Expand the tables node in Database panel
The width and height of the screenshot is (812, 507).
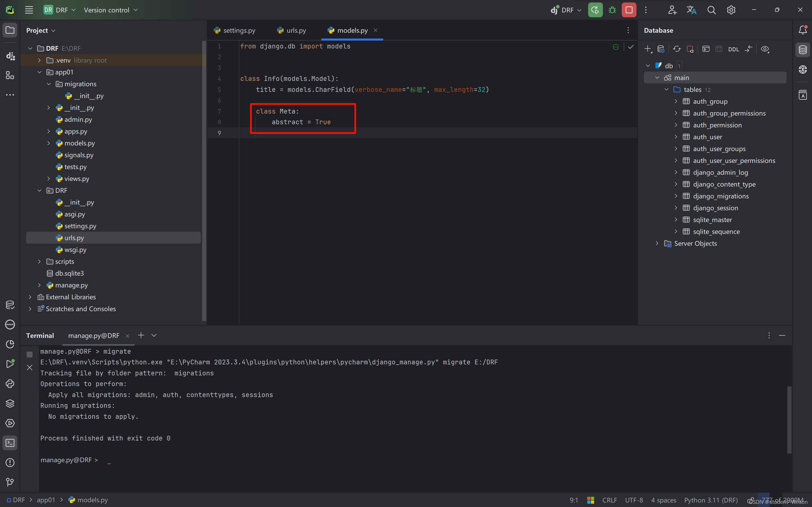point(667,89)
